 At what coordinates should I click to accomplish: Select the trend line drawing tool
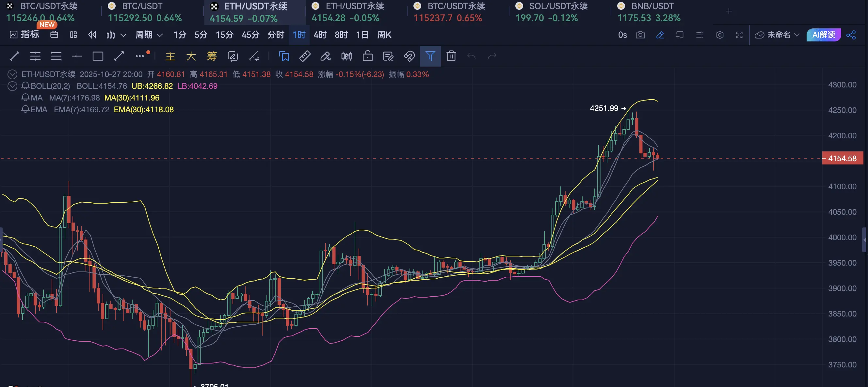[x=14, y=56]
